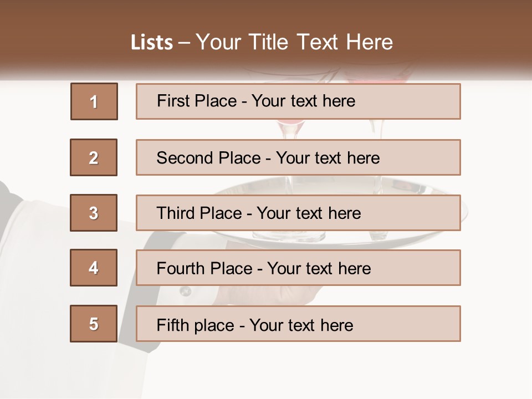
Task: Click the bold word "Lists" in title
Action: (x=152, y=43)
